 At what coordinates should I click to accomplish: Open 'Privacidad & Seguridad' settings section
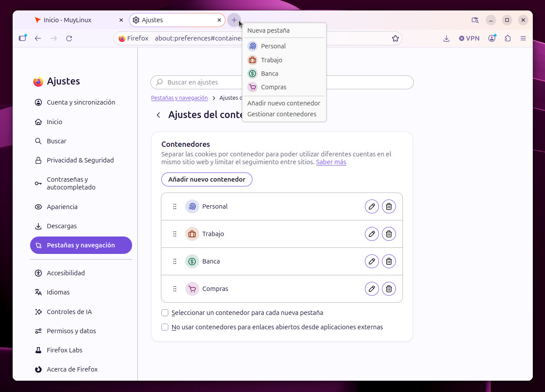click(81, 160)
